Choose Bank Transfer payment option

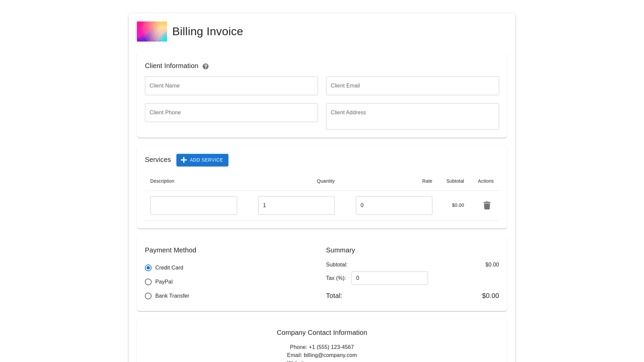[148, 296]
